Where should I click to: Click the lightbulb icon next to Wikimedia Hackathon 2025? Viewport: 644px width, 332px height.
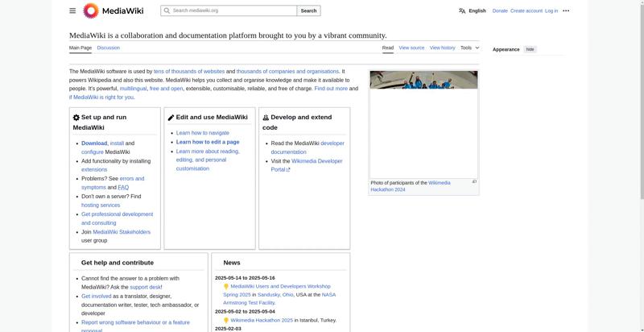coord(226,321)
